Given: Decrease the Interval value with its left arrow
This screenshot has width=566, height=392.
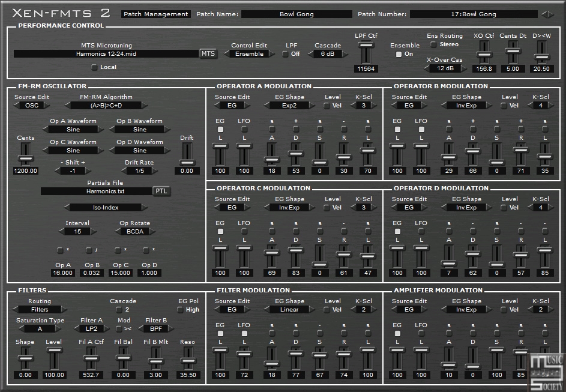Looking at the screenshot, I should point(62,231).
